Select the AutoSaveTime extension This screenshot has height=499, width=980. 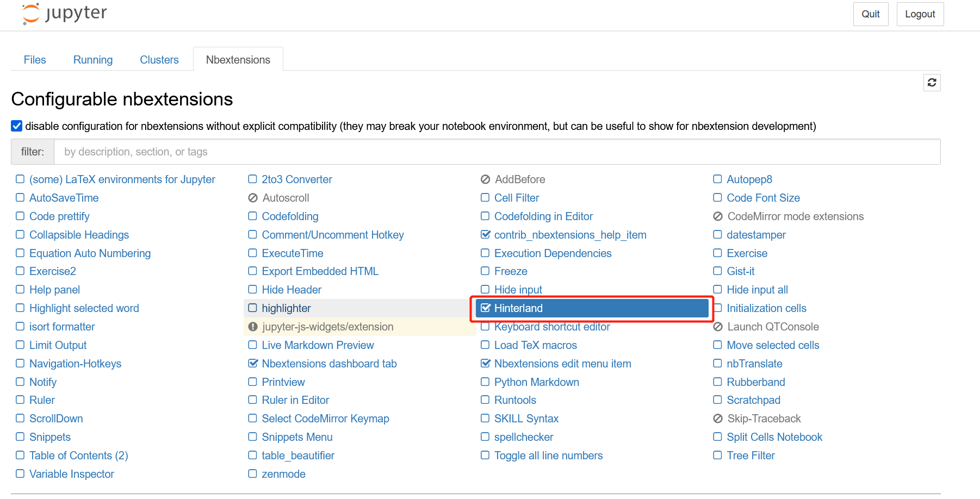(64, 198)
